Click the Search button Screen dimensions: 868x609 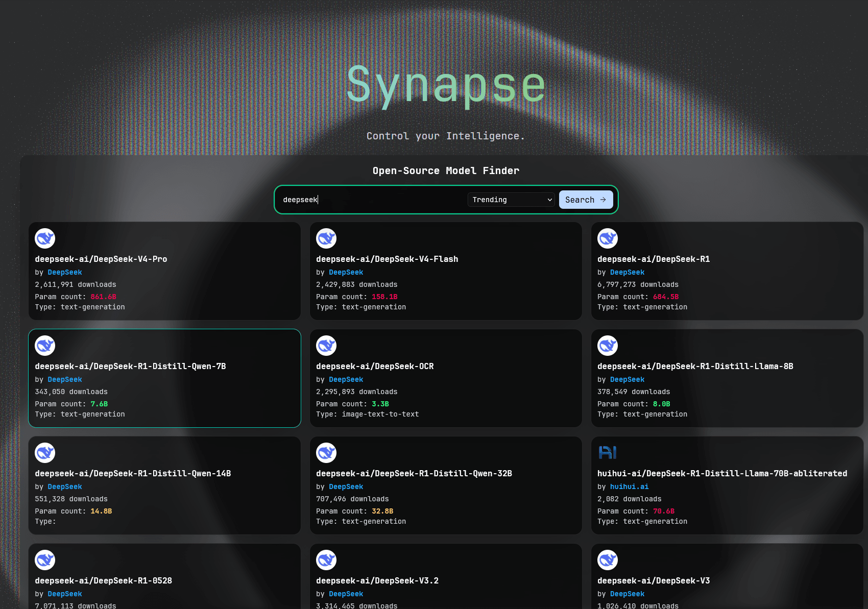pos(586,200)
